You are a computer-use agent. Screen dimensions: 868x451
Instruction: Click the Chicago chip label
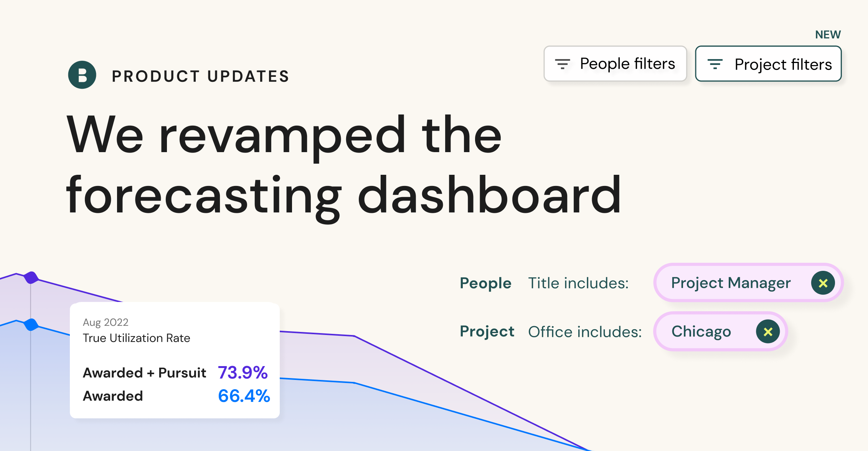coord(701,332)
